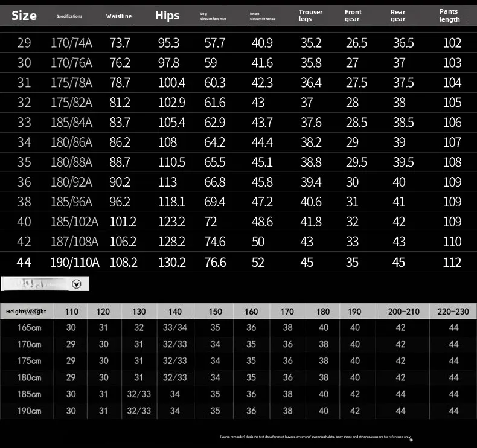Click the 220-230 weight column header
This screenshot has height=448, width=477.
[453, 312]
